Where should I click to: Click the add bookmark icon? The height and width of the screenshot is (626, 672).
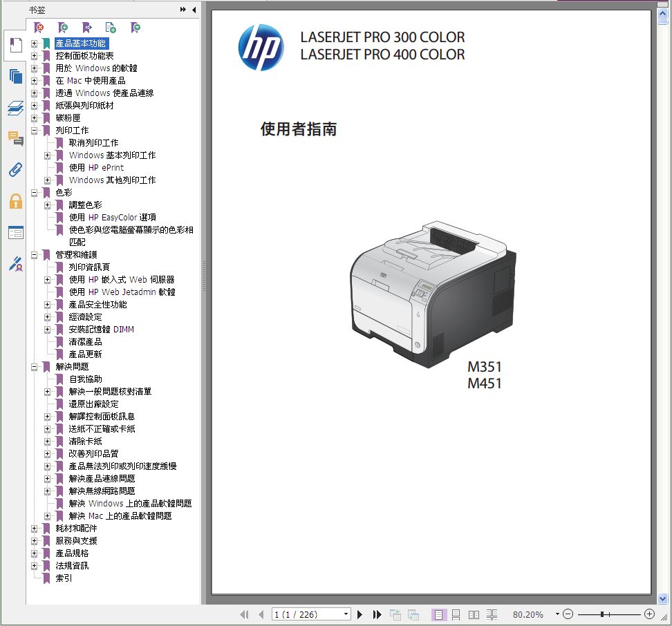63,28
